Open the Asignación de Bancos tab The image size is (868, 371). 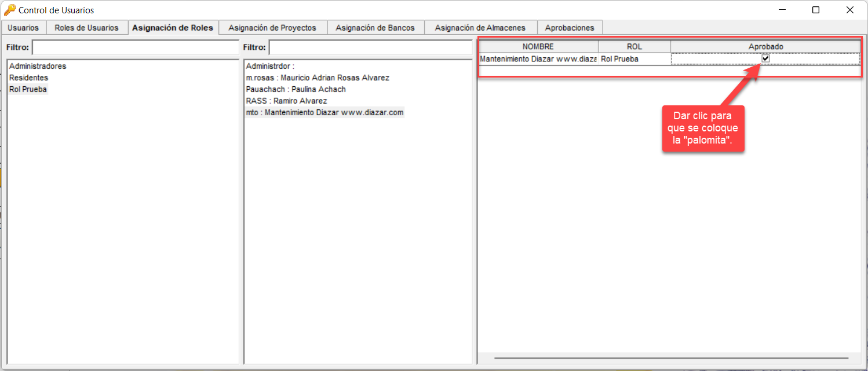375,27
